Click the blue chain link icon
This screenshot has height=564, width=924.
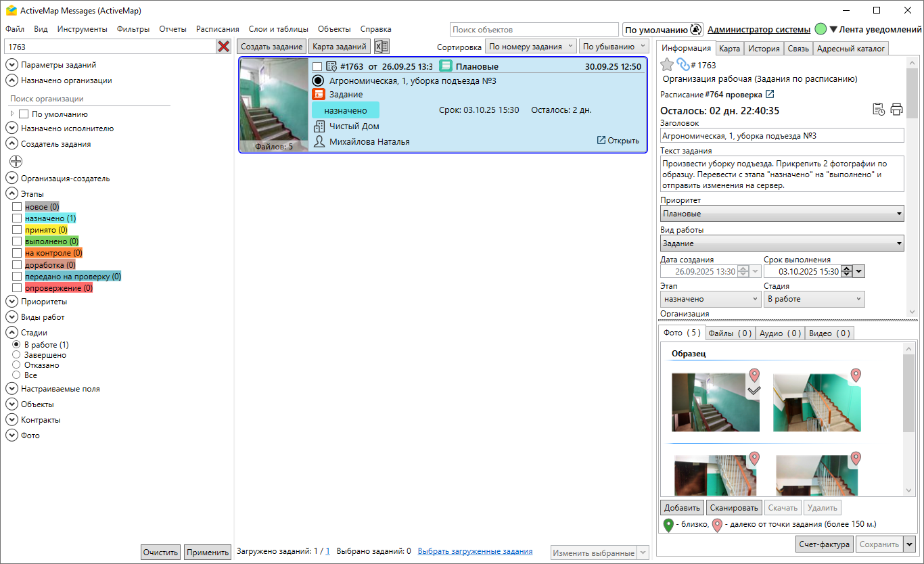pyautogui.click(x=683, y=65)
